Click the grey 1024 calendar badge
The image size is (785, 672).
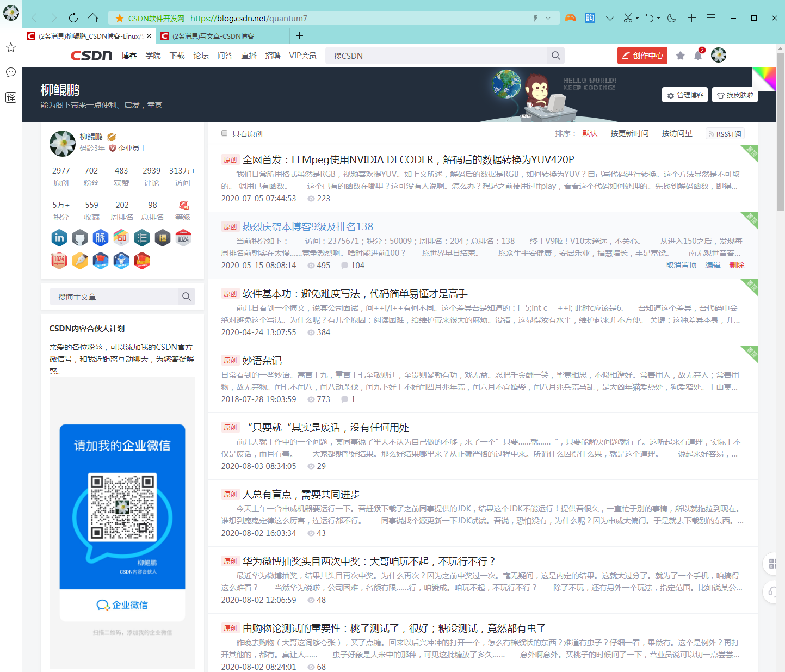[x=183, y=238]
